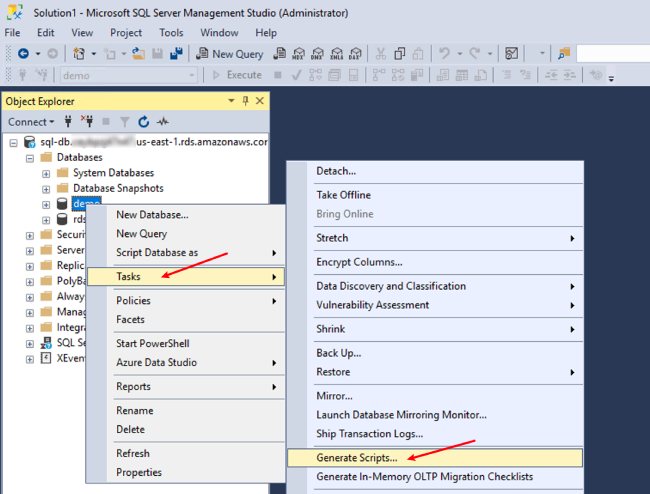Open the Stretch submenu
This screenshot has width=650, height=494.
coord(435,238)
